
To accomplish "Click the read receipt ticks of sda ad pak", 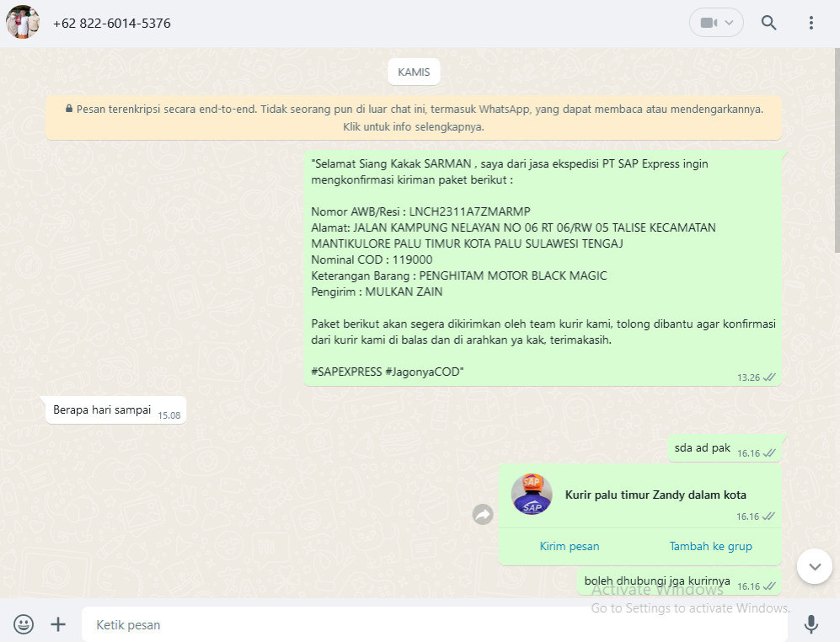I will (x=769, y=453).
